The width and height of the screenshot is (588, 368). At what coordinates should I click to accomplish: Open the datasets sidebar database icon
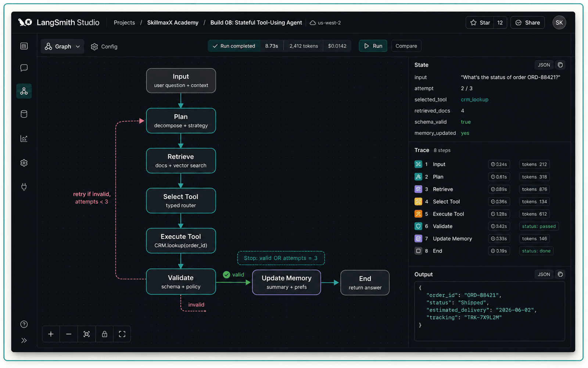click(x=24, y=114)
